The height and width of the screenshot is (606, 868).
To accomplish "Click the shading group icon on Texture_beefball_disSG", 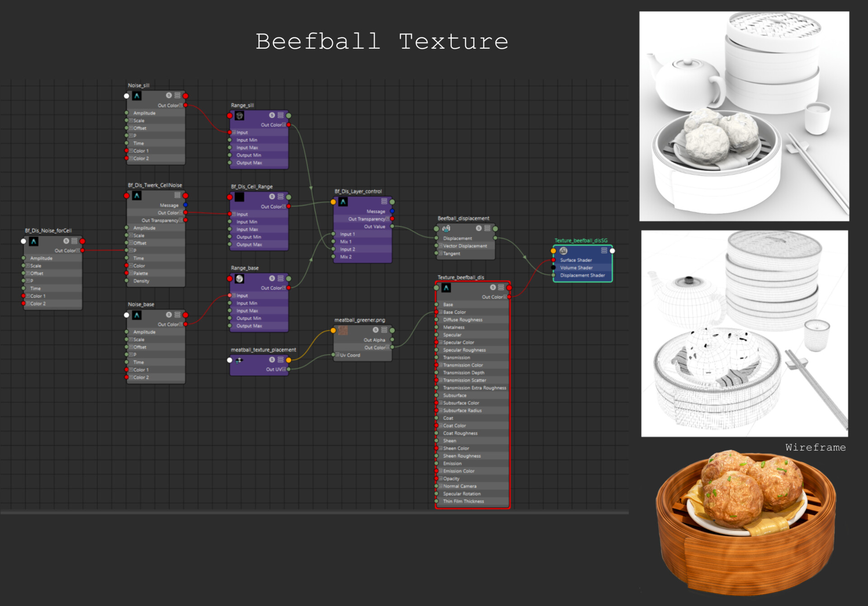I will (563, 251).
